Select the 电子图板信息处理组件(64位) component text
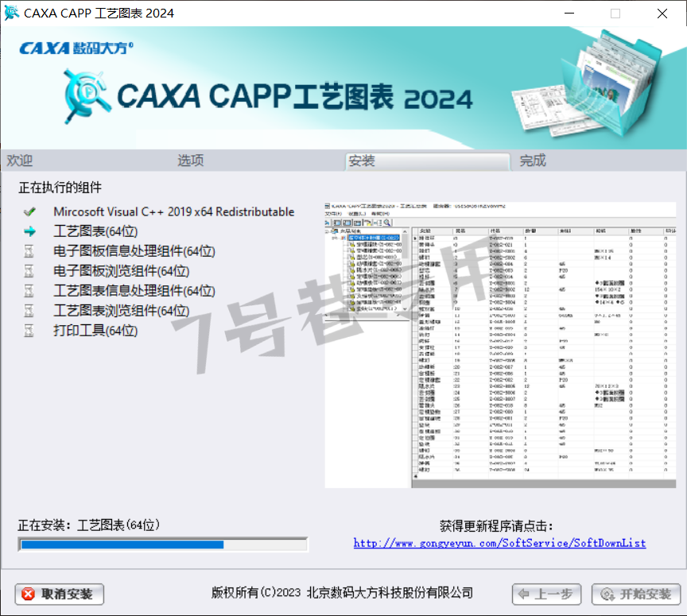Viewport: 687px width, 616px height. pyautogui.click(x=134, y=251)
